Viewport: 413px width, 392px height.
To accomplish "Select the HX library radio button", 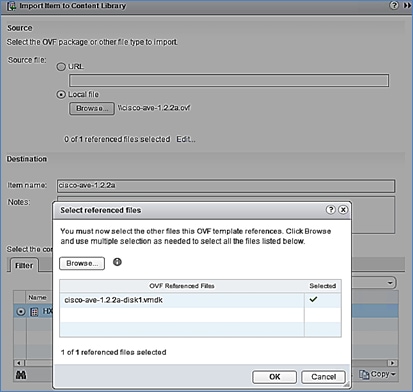I will [x=21, y=312].
